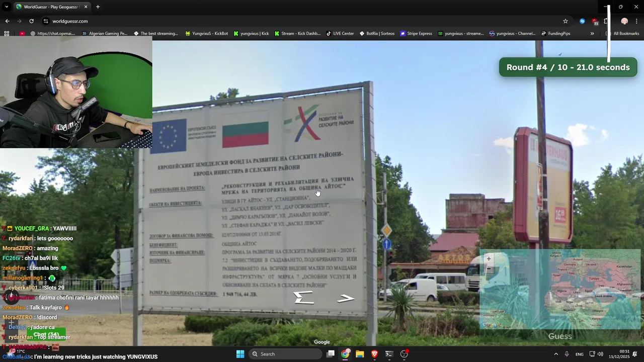Open the Windows Start menu
Image resolution: width=644 pixels, height=362 pixels.
point(240,354)
